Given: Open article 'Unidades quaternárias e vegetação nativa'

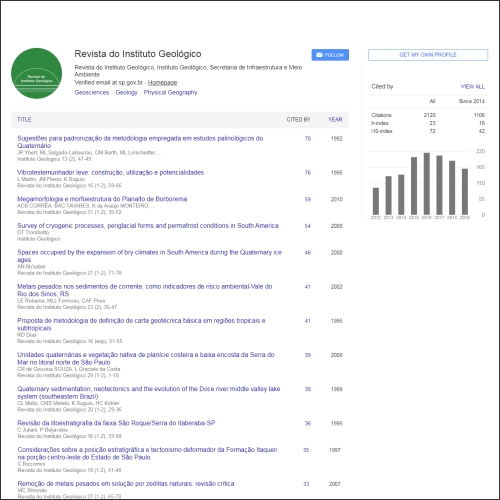Looking at the screenshot, I should coord(146,358).
